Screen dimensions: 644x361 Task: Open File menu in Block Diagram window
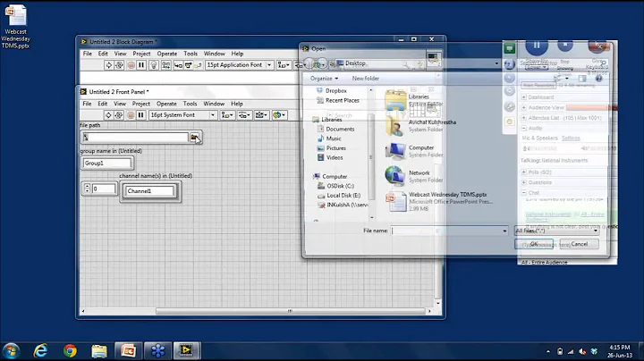tap(88, 54)
